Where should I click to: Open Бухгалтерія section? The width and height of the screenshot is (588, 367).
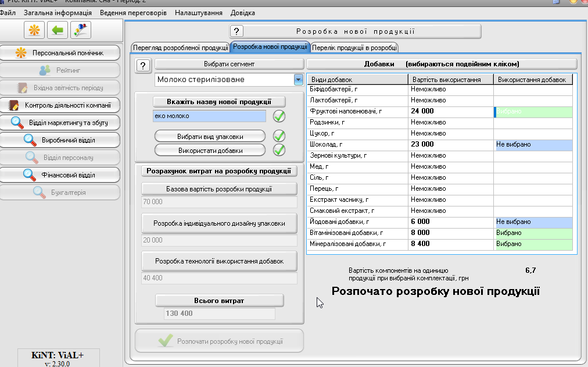(x=60, y=193)
